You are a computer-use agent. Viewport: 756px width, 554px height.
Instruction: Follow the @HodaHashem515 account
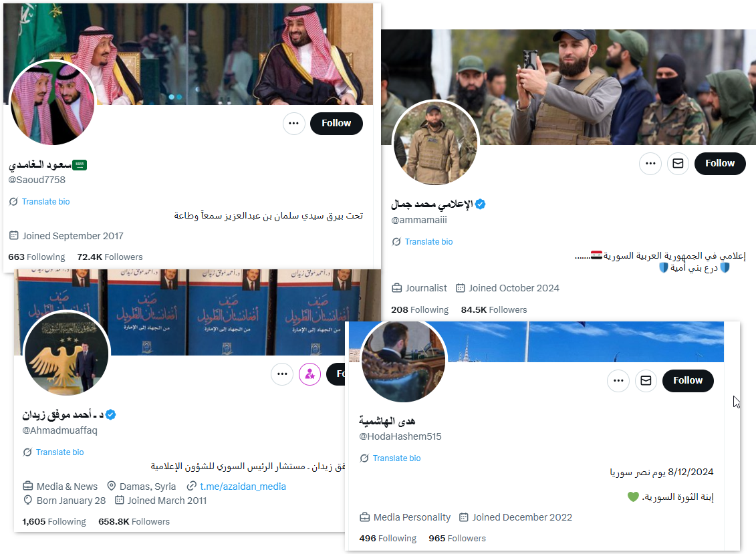coord(688,381)
